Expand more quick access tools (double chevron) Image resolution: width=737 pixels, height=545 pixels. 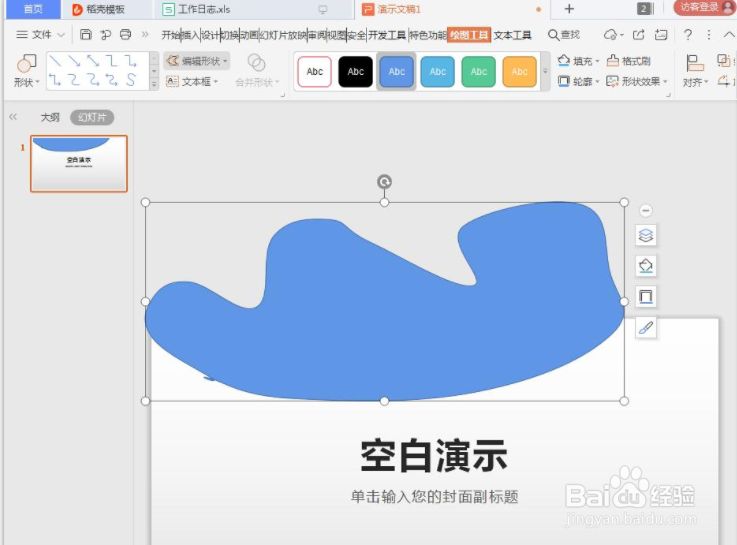tap(145, 34)
